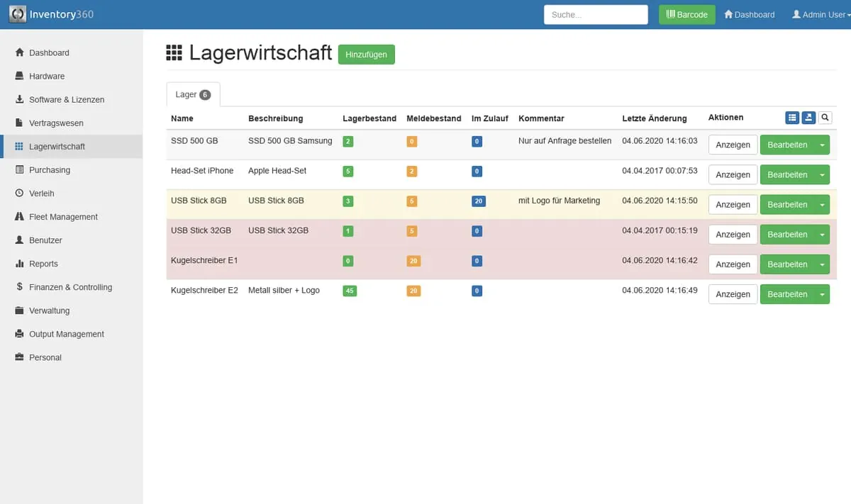This screenshot has width=851, height=504.
Task: Open Fleet Management via its road icon
Action: (20, 217)
